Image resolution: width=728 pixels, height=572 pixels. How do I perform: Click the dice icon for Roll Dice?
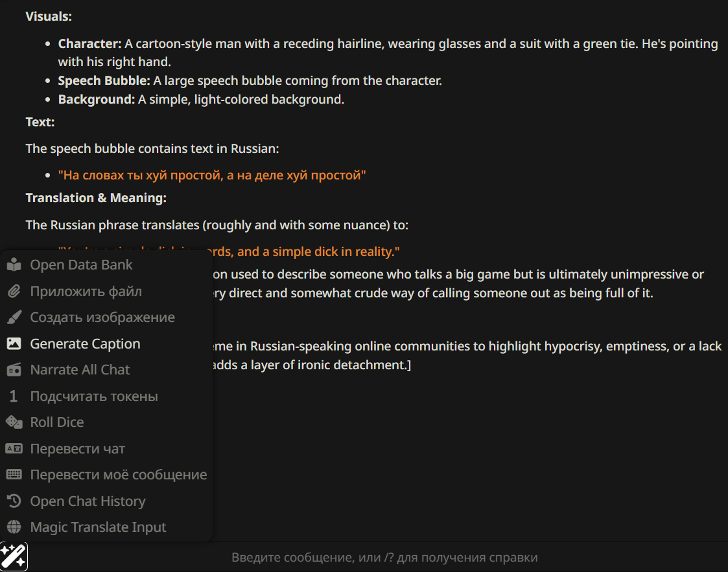pos(14,422)
